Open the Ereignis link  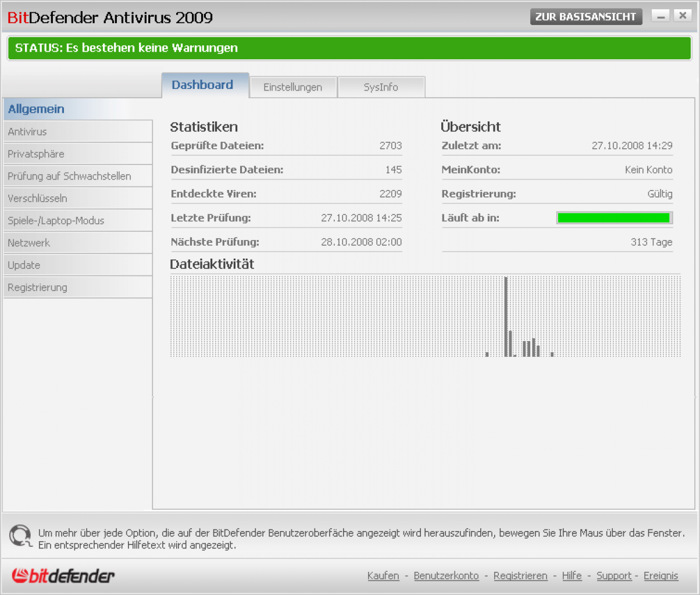point(661,576)
